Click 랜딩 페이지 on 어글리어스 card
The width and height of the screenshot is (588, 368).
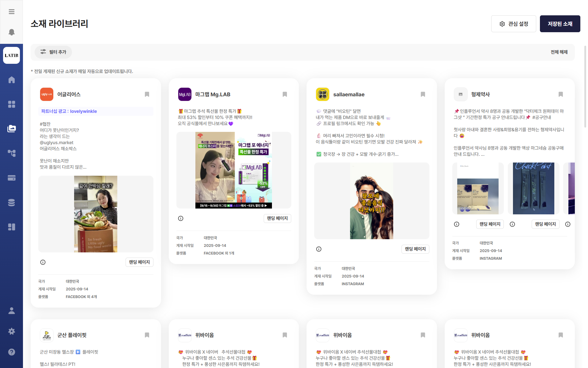(139, 262)
